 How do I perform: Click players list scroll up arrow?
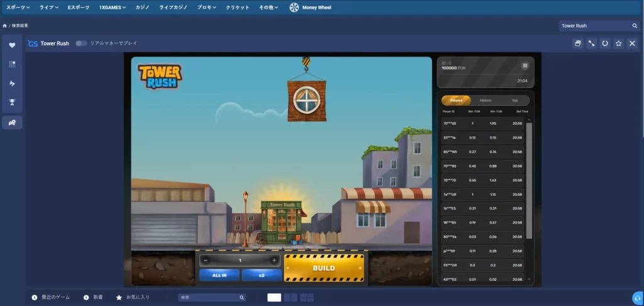pos(529,120)
